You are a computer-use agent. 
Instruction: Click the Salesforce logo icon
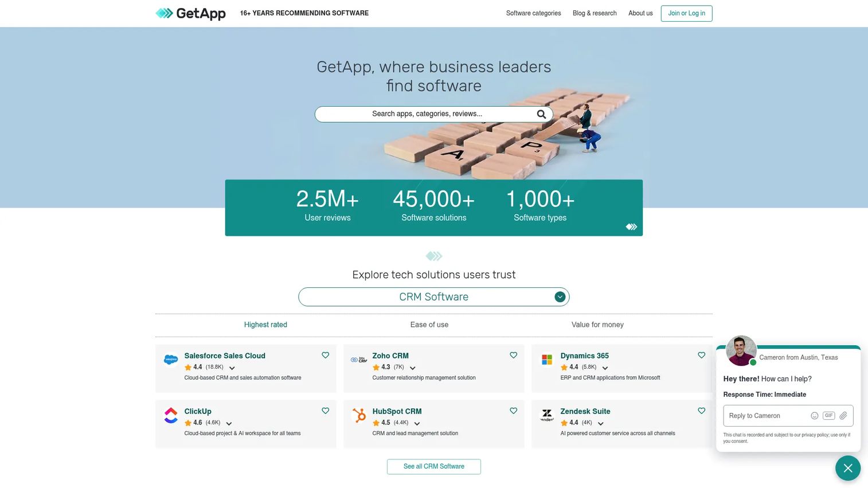(x=171, y=360)
